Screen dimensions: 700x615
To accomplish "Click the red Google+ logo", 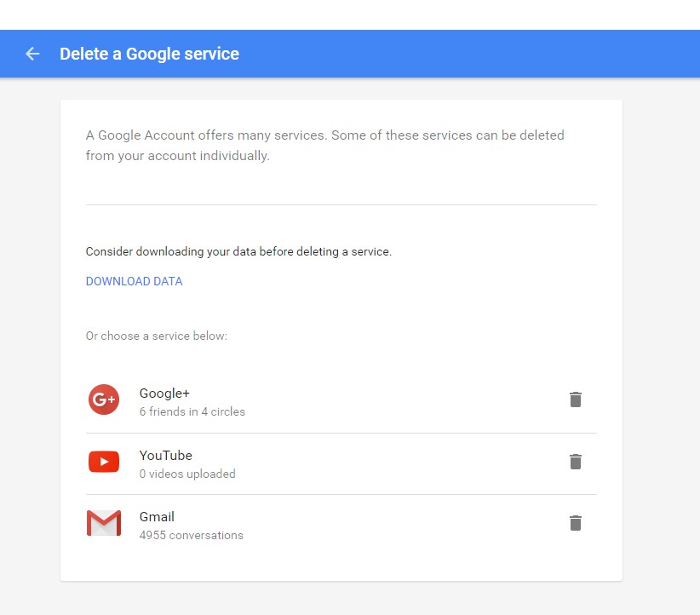I will (104, 399).
